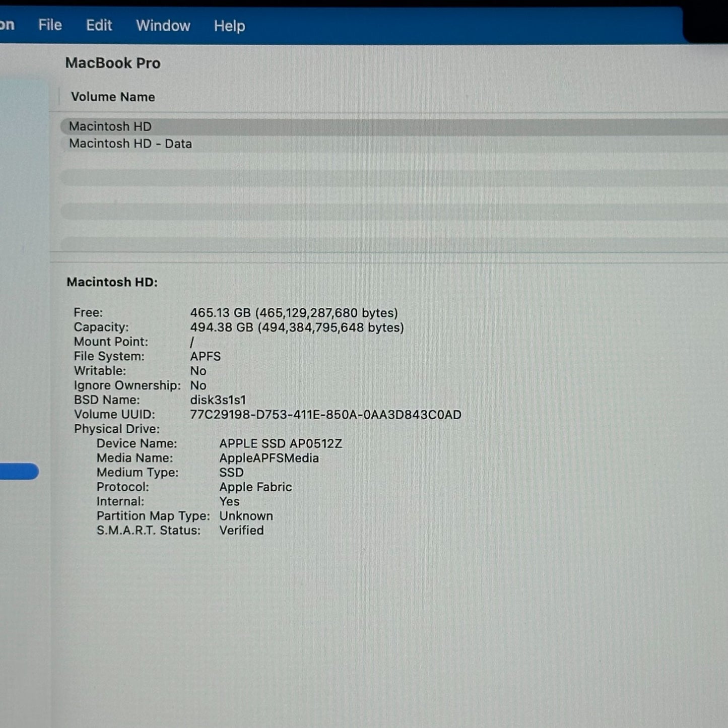Image resolution: width=728 pixels, height=728 pixels.
Task: Click the Device Name APPLE SSD AP0512Z
Action: tap(280, 444)
